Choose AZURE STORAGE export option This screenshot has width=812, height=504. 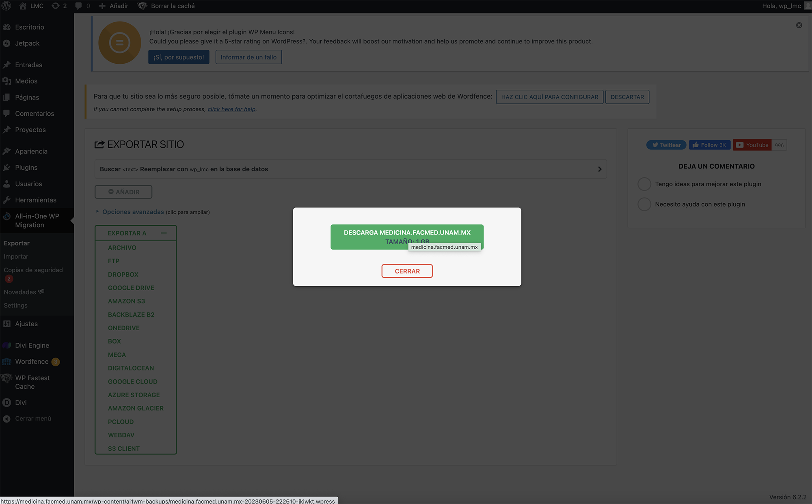coord(134,395)
